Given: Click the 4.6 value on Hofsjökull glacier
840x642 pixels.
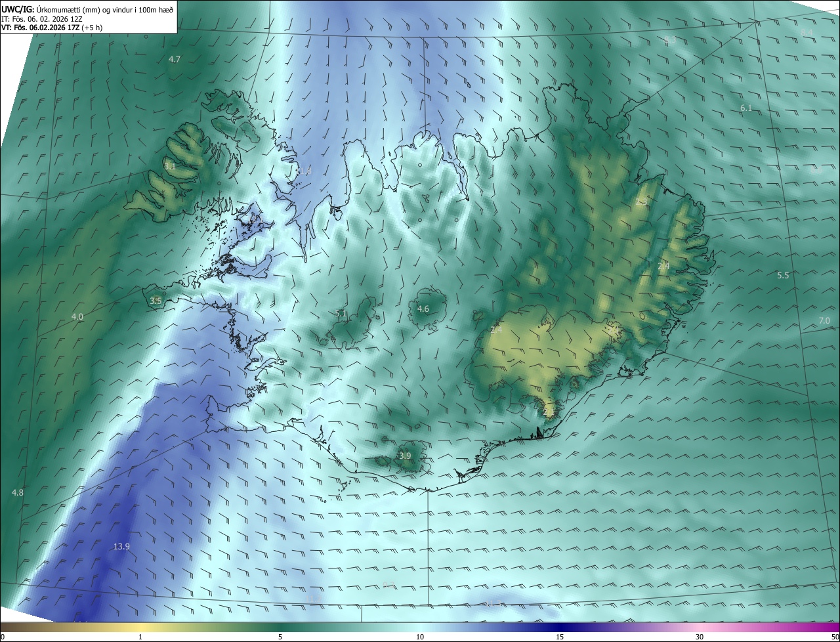Looking at the screenshot, I should [423, 309].
